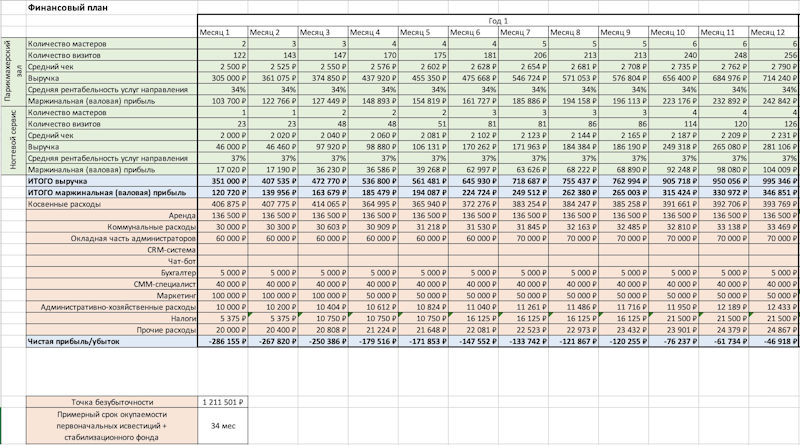This screenshot has height=445, width=800.
Task: Click hair salon margin '103 700 ₽'
Action: (222, 101)
